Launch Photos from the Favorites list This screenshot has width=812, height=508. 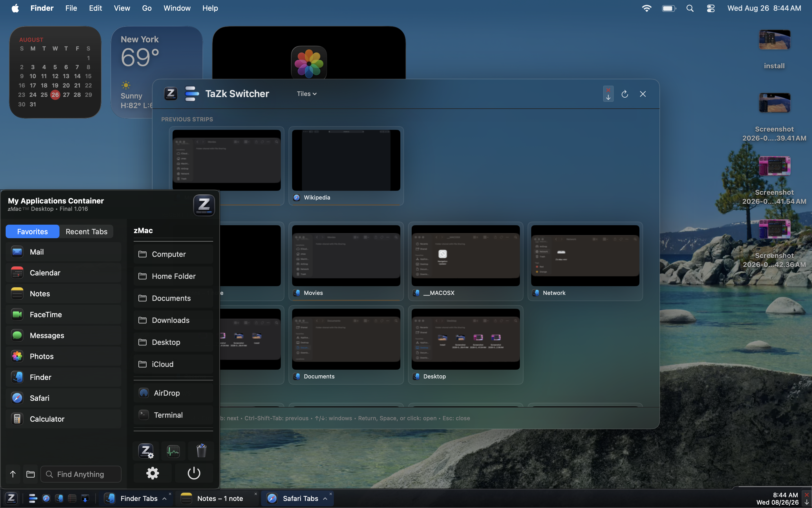63,356
